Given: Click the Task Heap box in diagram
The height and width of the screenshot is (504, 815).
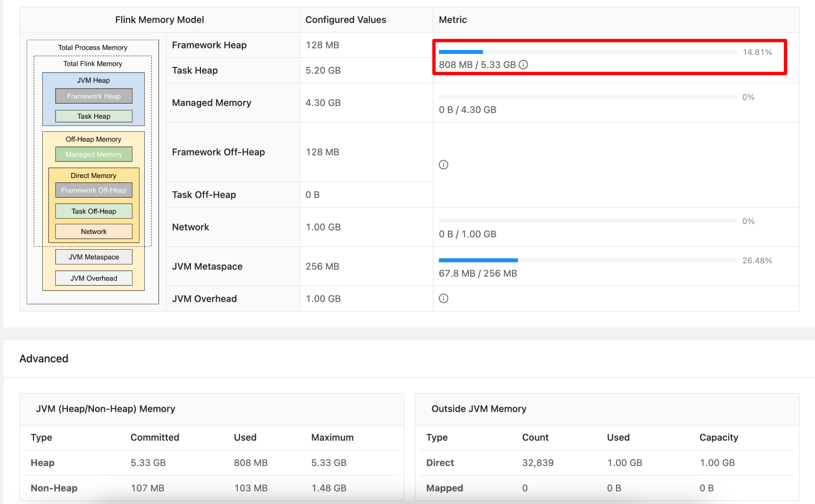Looking at the screenshot, I should [94, 116].
